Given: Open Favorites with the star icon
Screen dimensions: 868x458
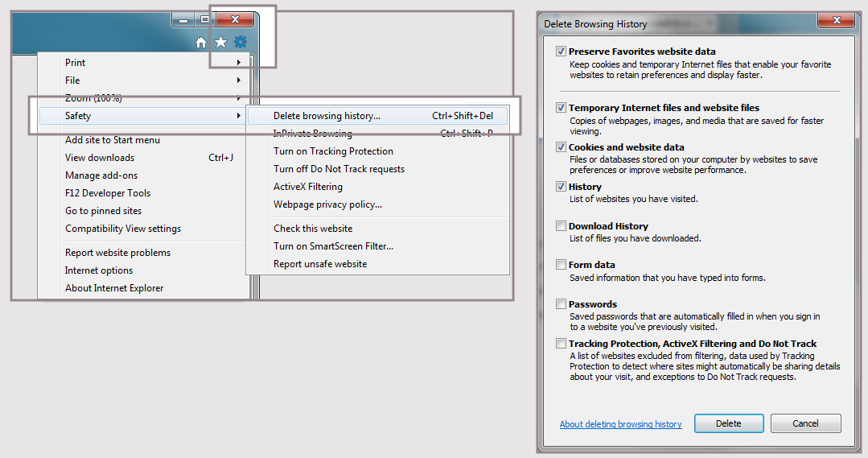Looking at the screenshot, I should [x=220, y=43].
